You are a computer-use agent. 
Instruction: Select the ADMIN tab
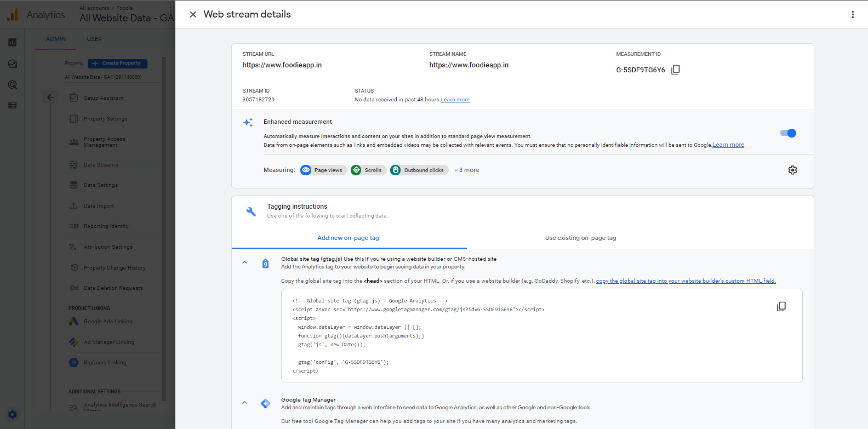pyautogui.click(x=56, y=39)
